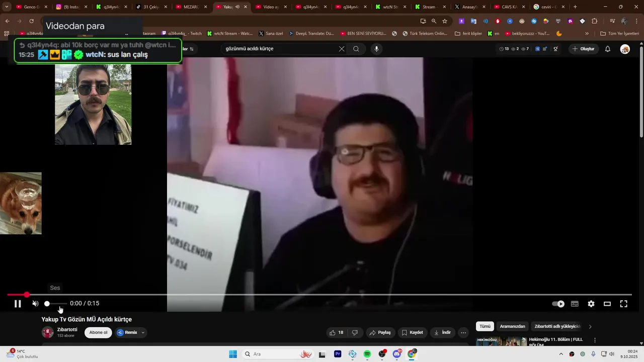
Task: Open the Chrome apps grid shortcut
Action: (7, 34)
